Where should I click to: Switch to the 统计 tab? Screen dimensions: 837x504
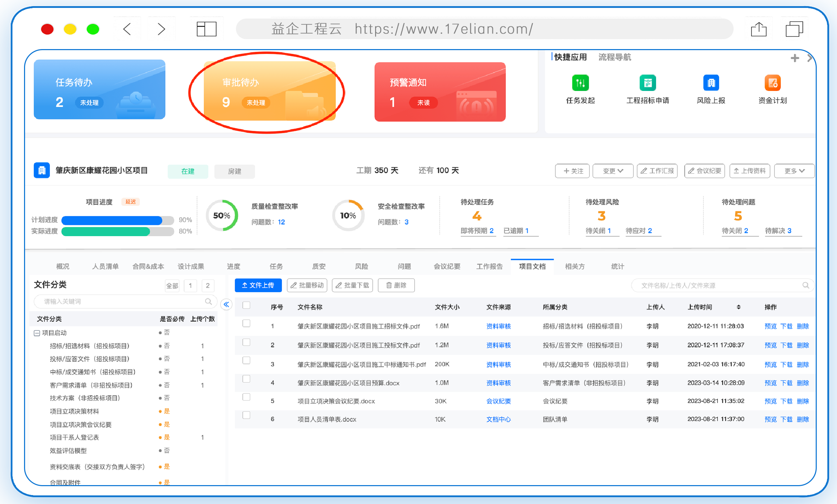point(618,266)
